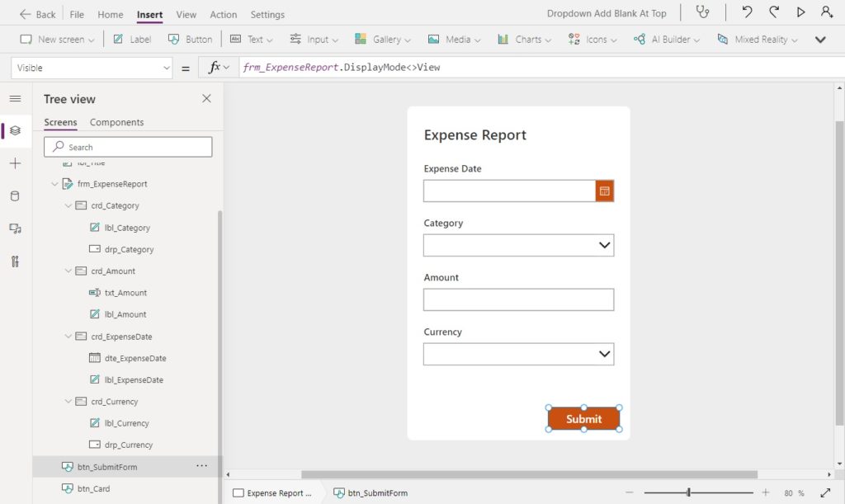Redo the last action
845x504 pixels.
coord(774,12)
